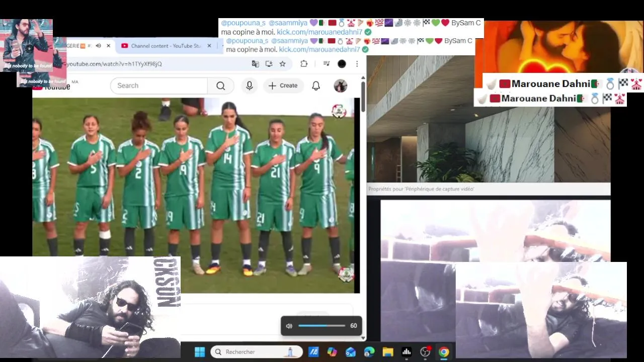Click the install app icon in address bar

coord(269,64)
